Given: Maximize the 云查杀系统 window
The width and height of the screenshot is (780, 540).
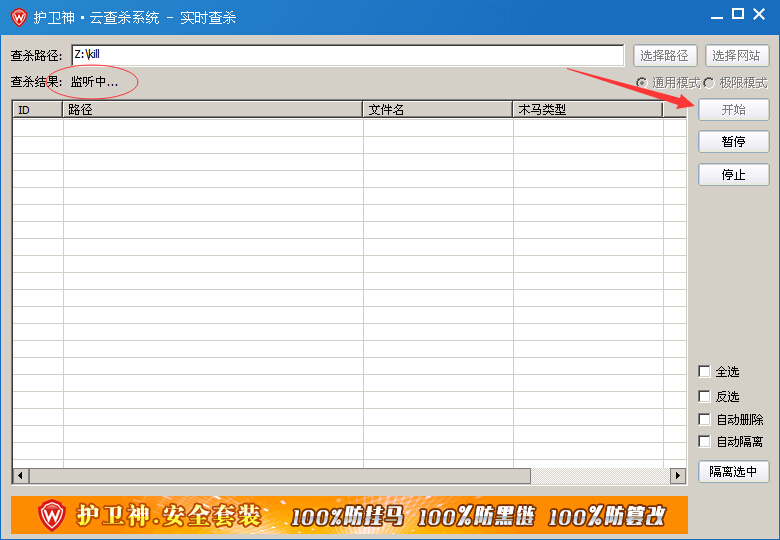Looking at the screenshot, I should pyautogui.click(x=738, y=14).
